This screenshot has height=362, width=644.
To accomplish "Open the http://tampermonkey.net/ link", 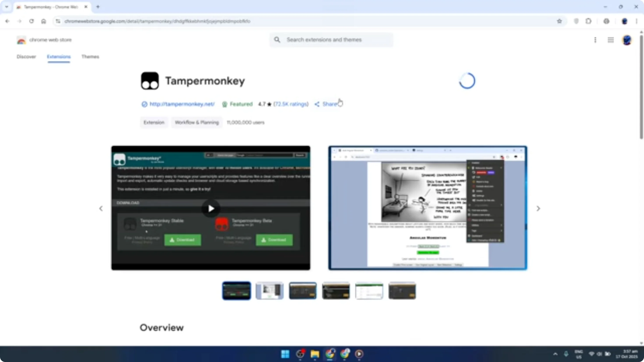I will (x=182, y=104).
